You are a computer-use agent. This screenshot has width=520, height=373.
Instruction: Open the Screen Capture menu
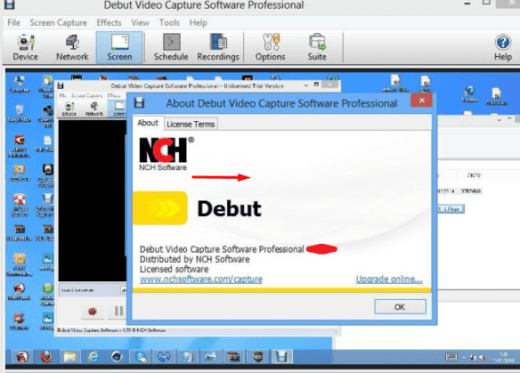coord(58,23)
